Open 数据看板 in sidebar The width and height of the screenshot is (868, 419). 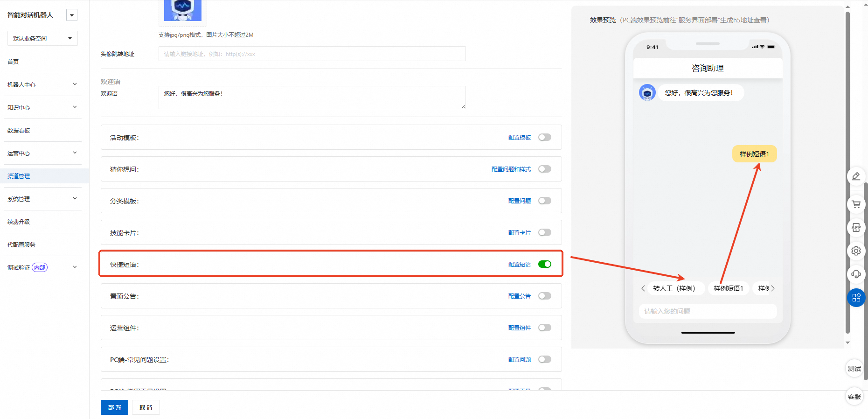pyautogui.click(x=19, y=130)
